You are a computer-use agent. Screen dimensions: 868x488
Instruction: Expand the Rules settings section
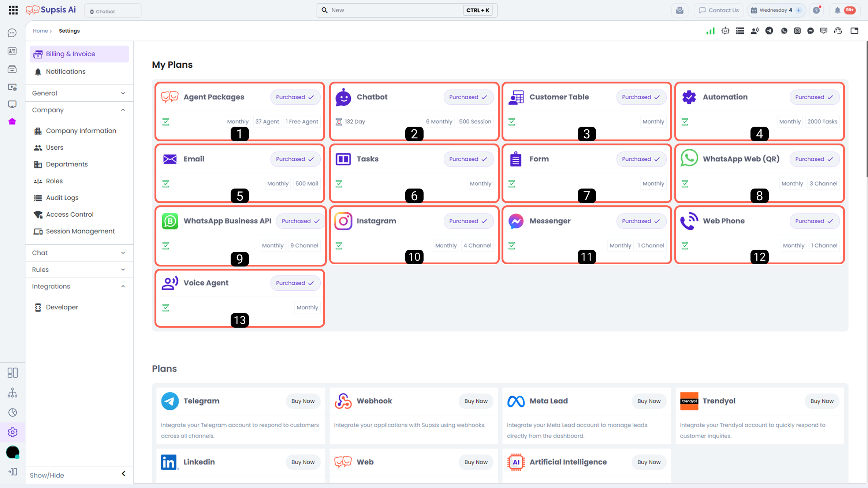click(79, 270)
